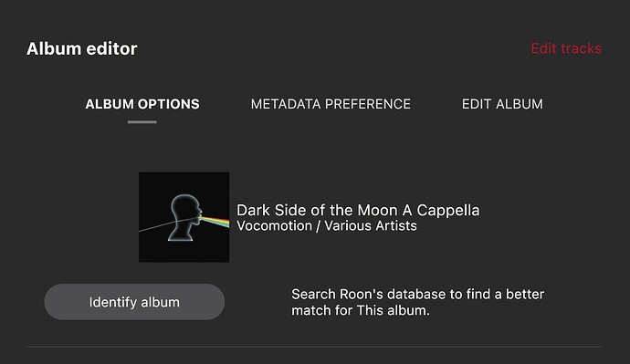
Task: Click the Dark Side album cover thumbnail
Action: 184,217
